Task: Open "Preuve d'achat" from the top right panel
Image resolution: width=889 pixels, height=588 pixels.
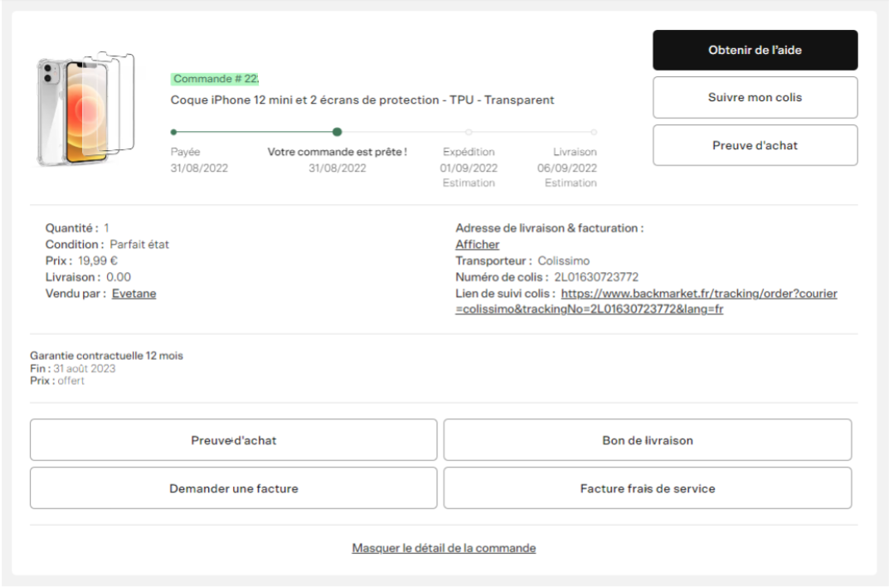Action: 755,145
